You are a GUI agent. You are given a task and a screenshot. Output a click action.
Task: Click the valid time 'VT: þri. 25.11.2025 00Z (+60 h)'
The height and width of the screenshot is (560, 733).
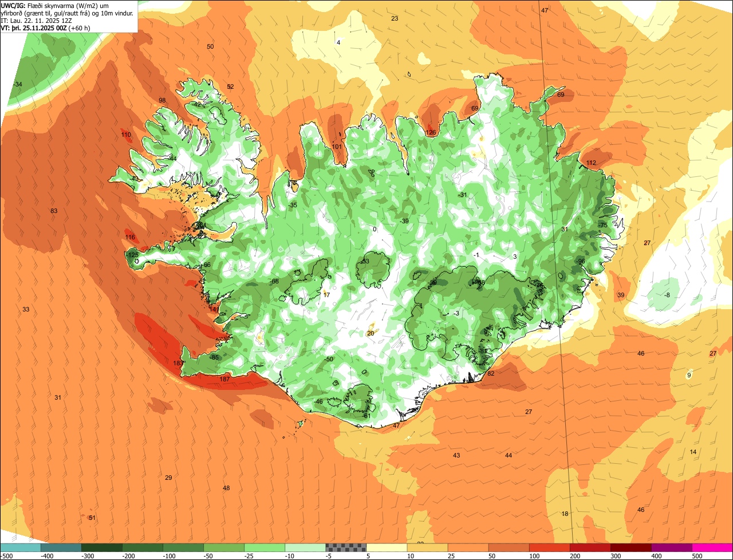46,28
